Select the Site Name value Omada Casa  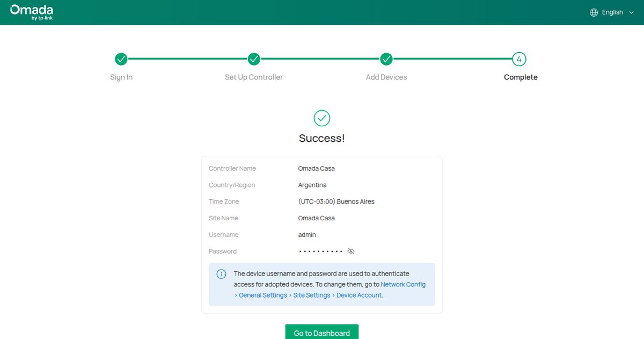(317, 218)
